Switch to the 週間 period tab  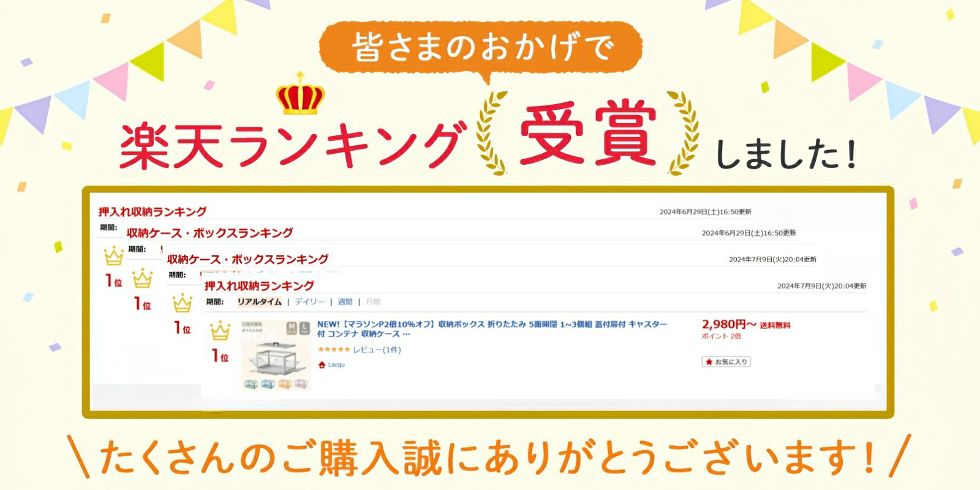(x=345, y=301)
